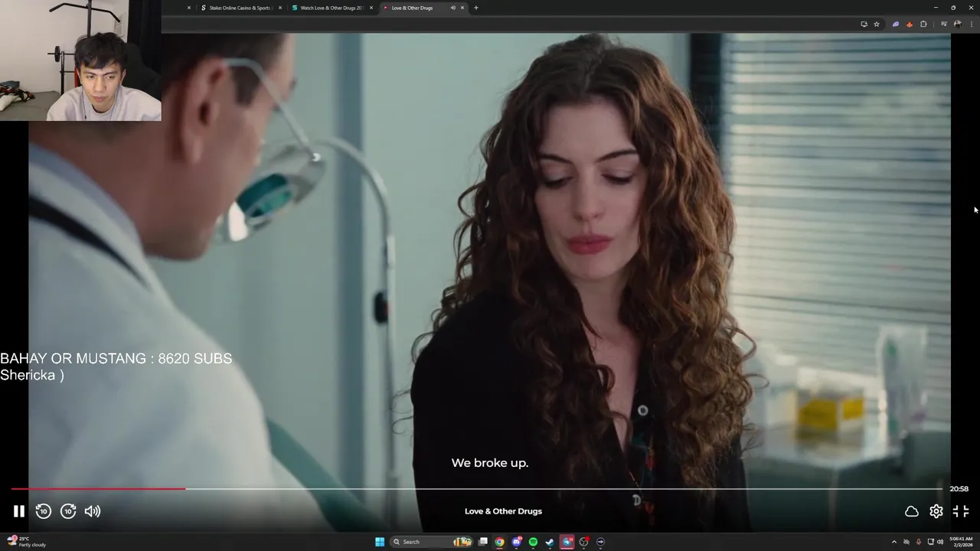Open a new browser tab
Screen dimensions: 980x551
(x=476, y=8)
